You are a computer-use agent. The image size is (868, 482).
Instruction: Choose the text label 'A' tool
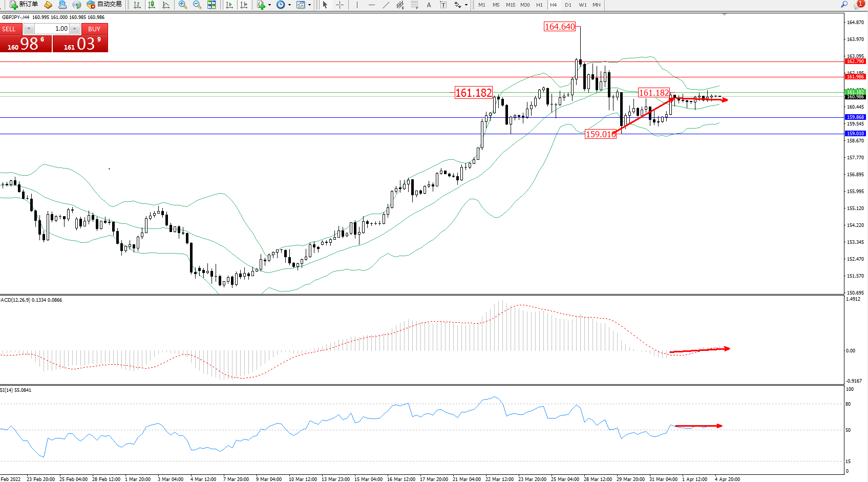[x=429, y=5]
